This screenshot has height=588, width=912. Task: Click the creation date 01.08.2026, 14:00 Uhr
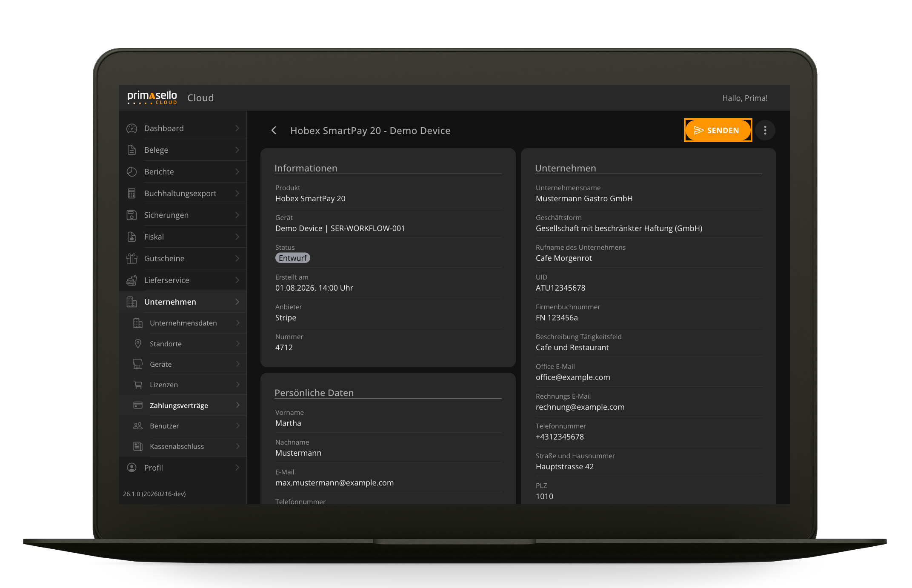tap(314, 288)
